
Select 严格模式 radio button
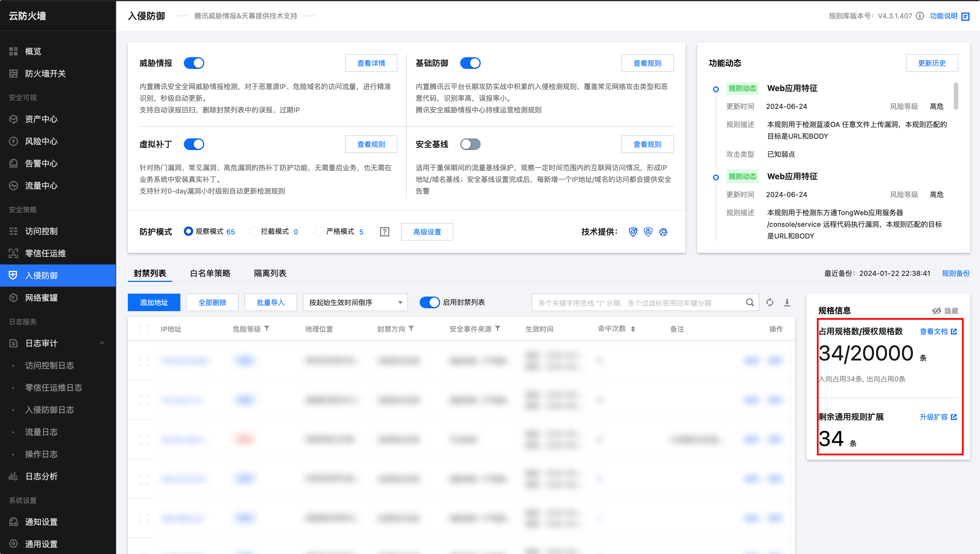pyautogui.click(x=319, y=231)
